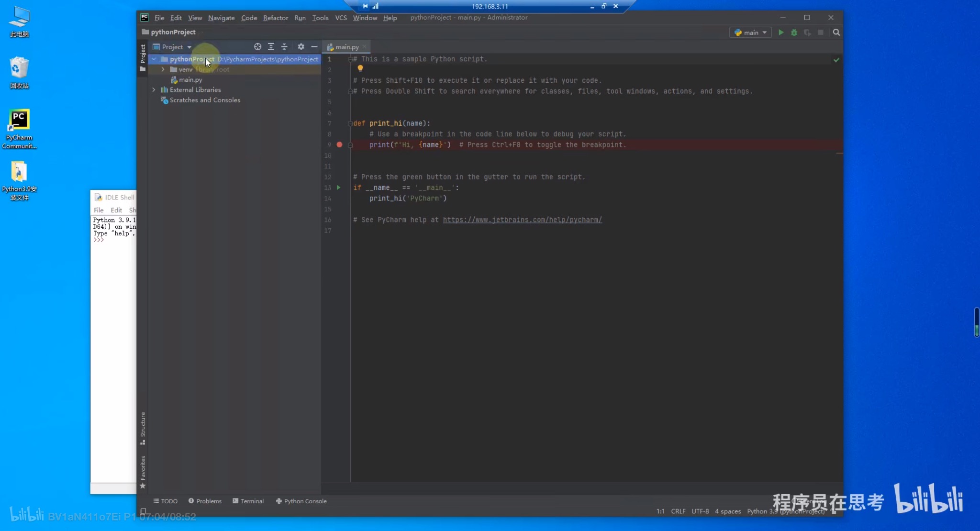Open Search Everywhere magnifier icon

tap(836, 33)
